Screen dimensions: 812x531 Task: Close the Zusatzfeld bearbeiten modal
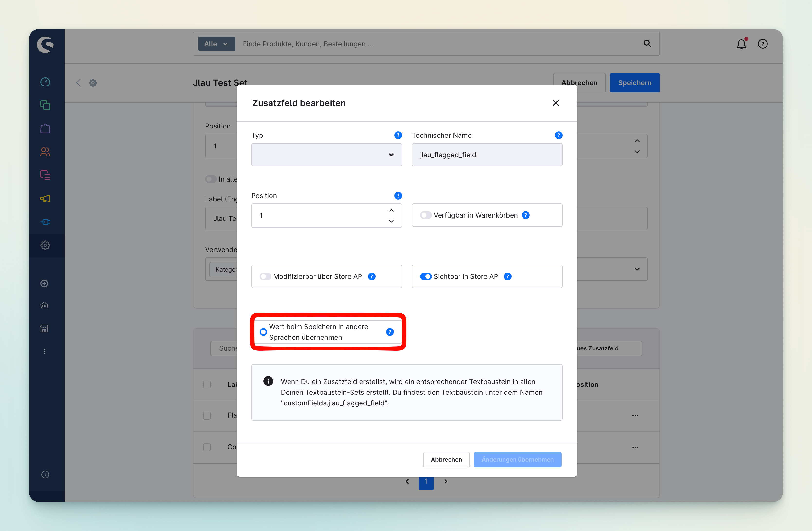point(556,103)
